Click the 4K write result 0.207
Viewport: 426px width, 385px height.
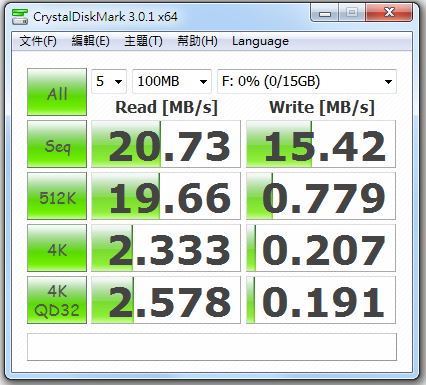point(321,248)
